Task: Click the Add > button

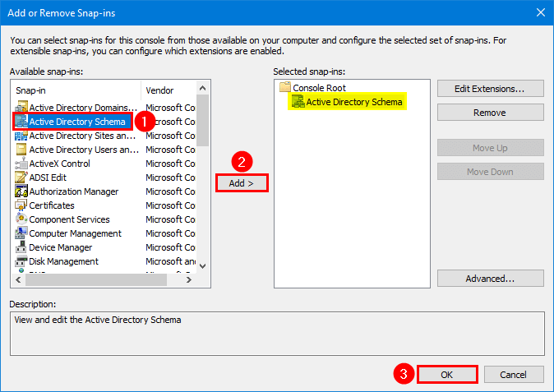Action: 242,183
